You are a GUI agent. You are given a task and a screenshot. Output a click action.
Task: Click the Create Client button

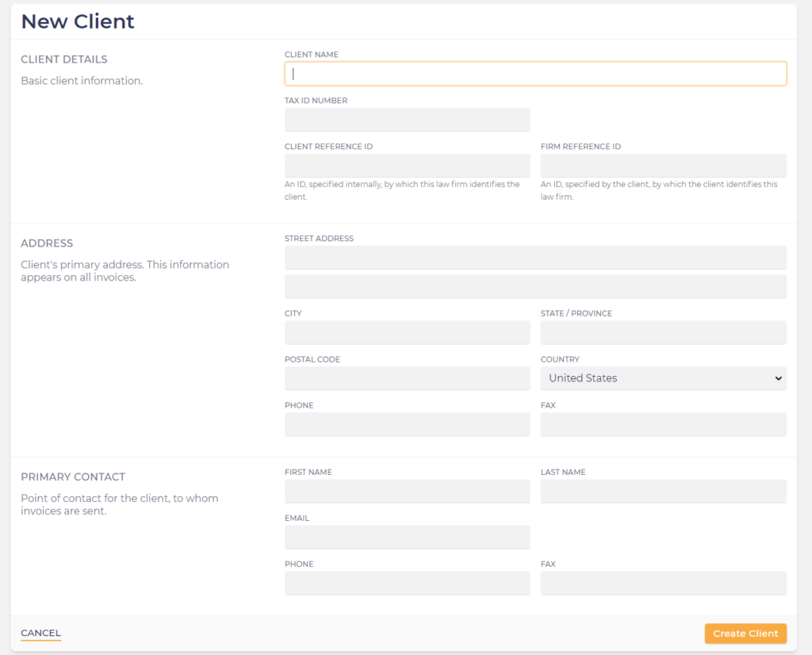745,634
